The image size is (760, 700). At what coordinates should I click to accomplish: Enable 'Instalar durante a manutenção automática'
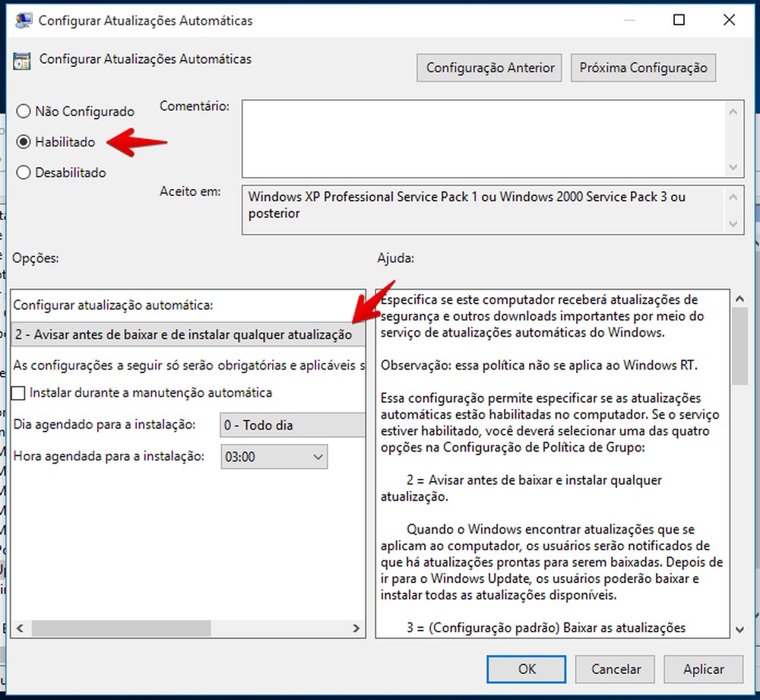(18, 393)
